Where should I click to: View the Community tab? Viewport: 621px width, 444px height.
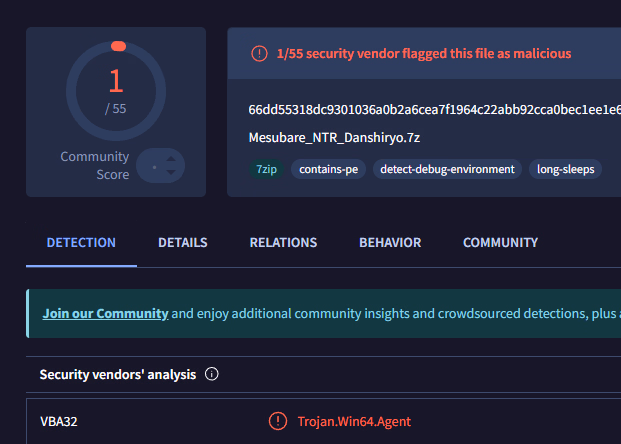point(500,243)
